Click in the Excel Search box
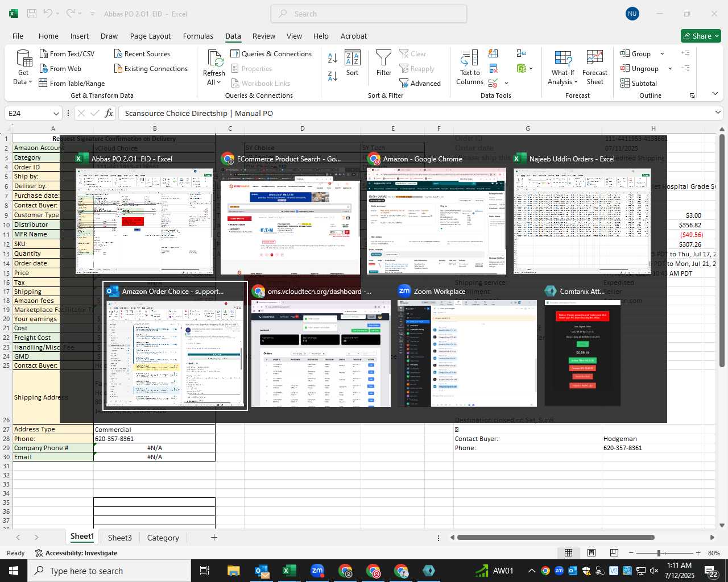 [x=369, y=14]
